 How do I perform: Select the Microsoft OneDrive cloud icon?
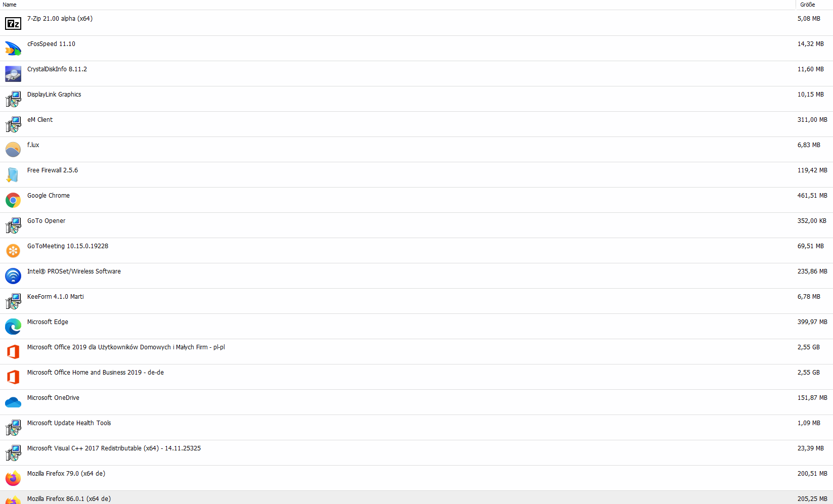13,402
